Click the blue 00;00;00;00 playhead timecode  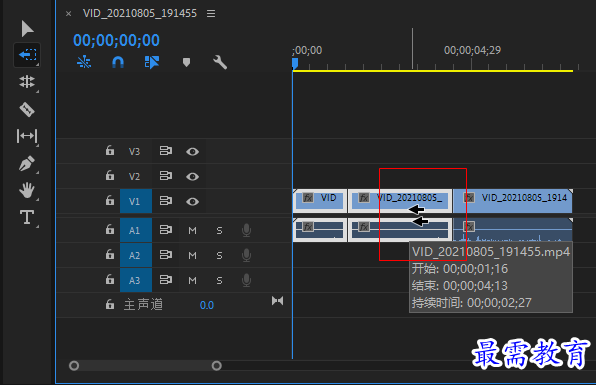pos(116,40)
